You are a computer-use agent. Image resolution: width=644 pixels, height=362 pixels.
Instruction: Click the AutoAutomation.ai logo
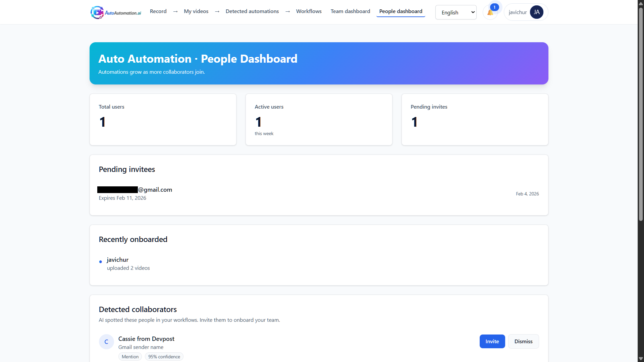click(116, 12)
